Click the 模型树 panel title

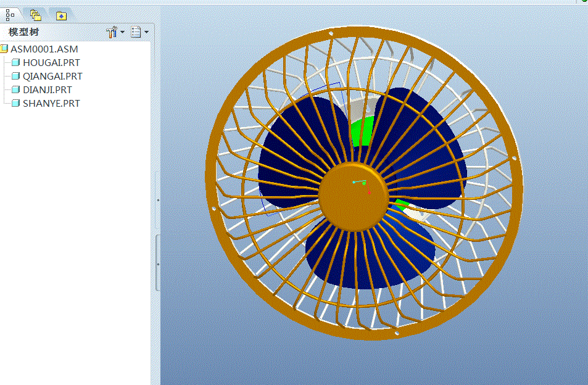(23, 32)
